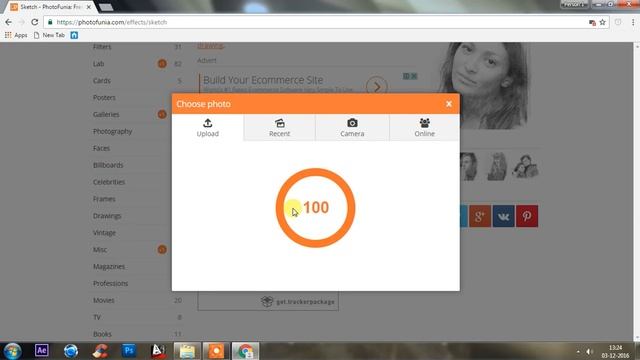Screen dimensions: 640x360
Task: Click the large sketch portrait example
Action: pyautogui.click(x=484, y=86)
